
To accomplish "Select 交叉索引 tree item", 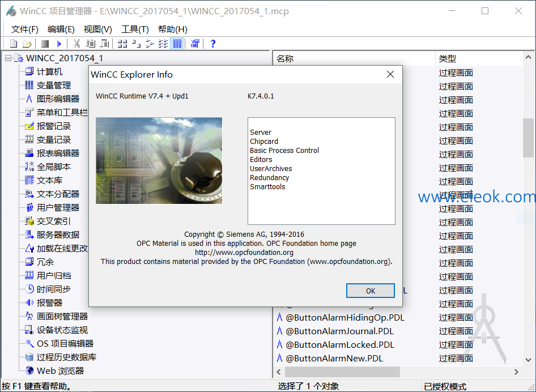I will coord(54,221).
